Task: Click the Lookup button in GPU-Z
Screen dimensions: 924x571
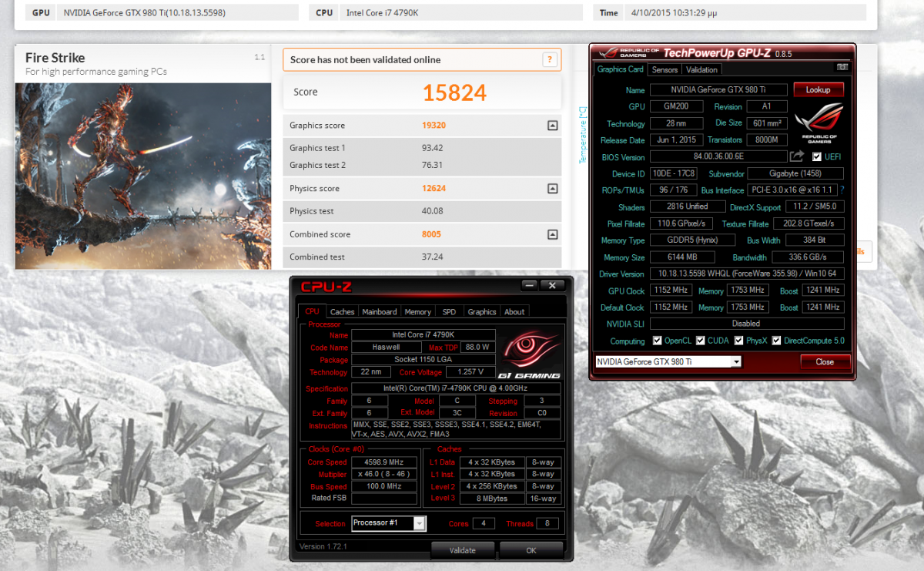Action: click(819, 89)
